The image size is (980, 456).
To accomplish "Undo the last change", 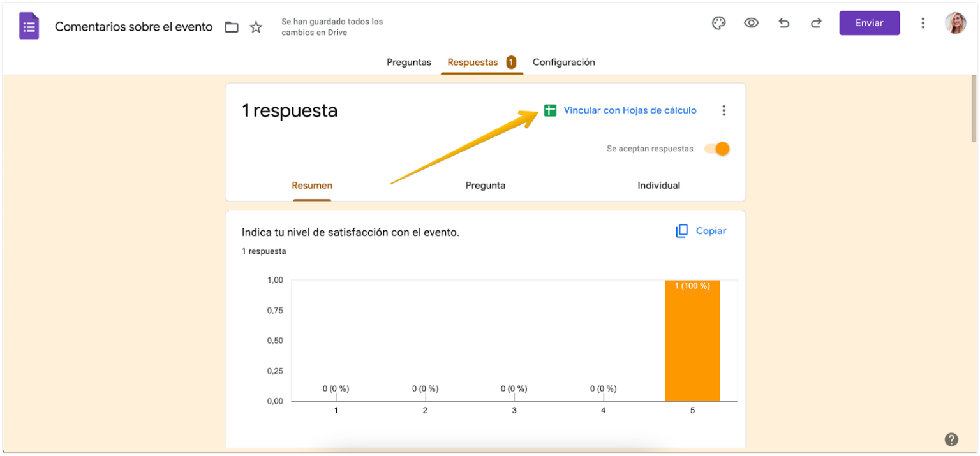I will [x=783, y=23].
